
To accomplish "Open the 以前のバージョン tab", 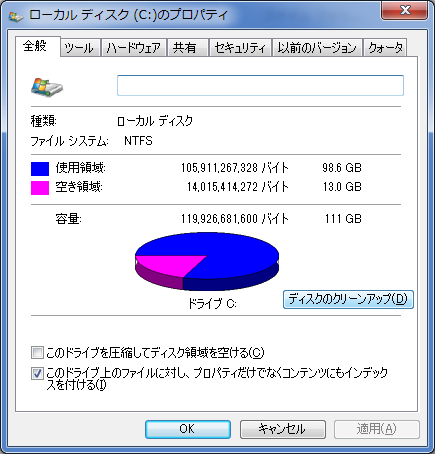I will click(319, 48).
